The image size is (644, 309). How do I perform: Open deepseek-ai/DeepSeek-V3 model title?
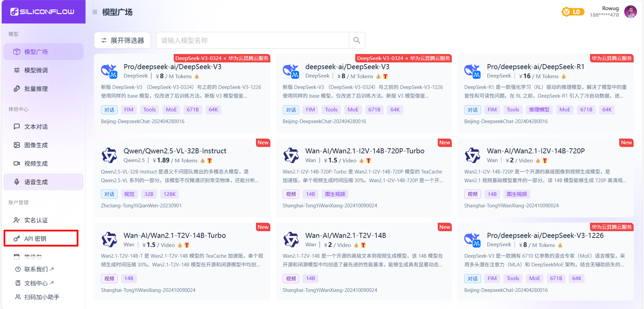point(347,67)
